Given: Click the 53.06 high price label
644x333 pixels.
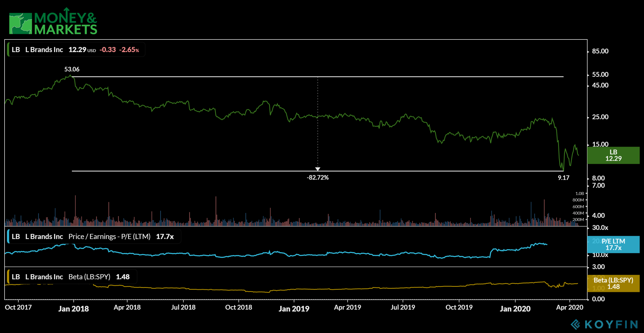Looking at the screenshot, I should click(x=72, y=69).
